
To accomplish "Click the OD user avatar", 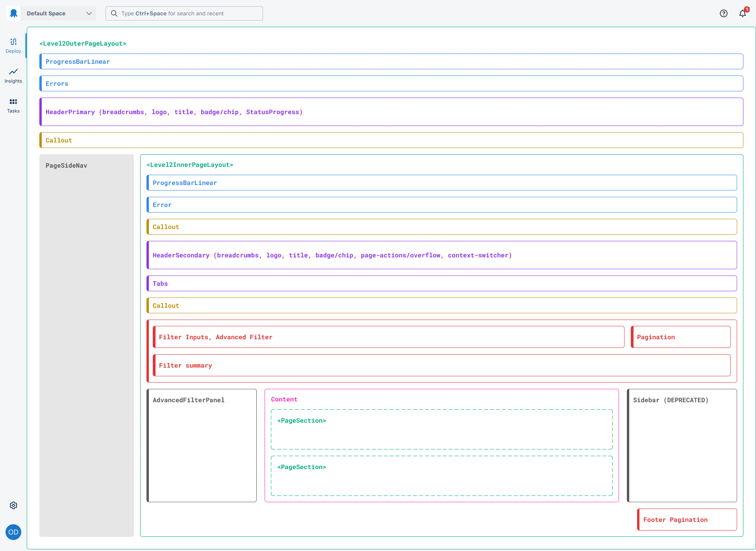I will pos(13,532).
